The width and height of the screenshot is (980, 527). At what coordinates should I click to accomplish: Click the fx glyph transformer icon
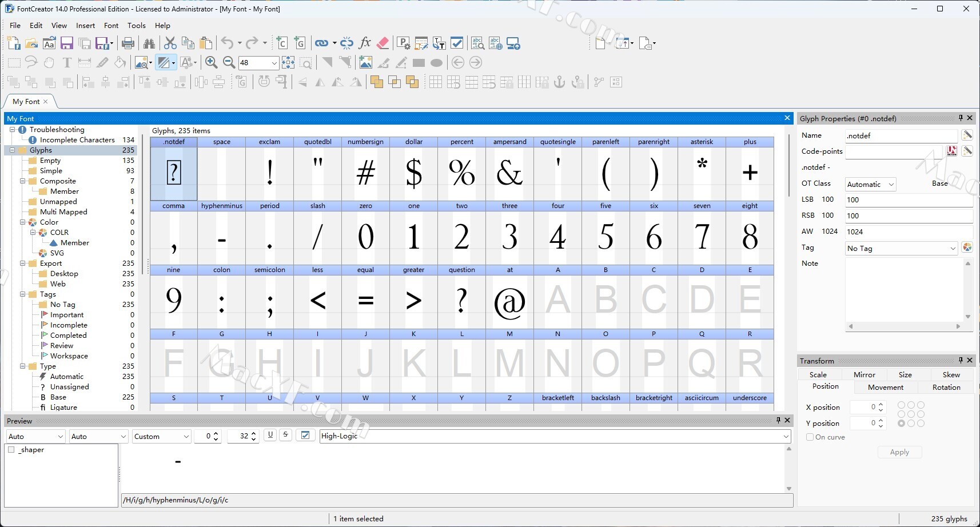[365, 43]
